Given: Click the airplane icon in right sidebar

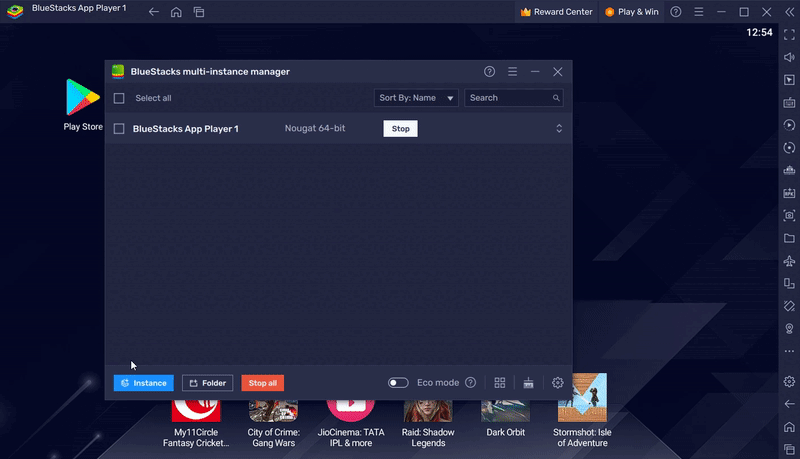Looking at the screenshot, I should 789,261.
